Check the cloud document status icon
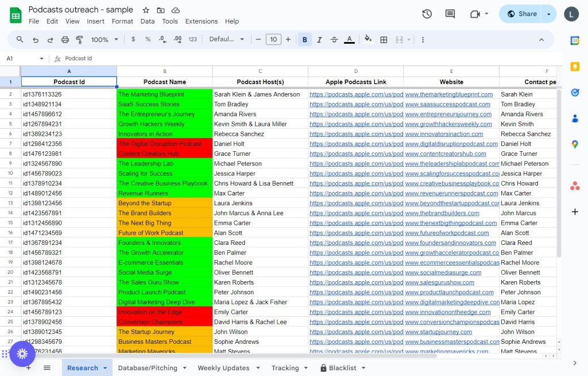The image size is (588, 376). (176, 10)
